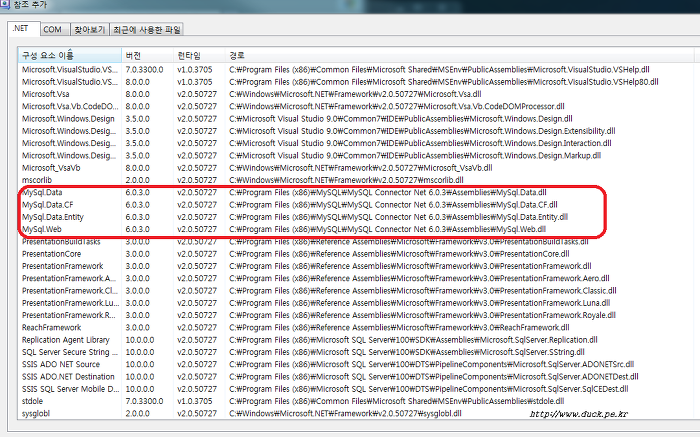Click the path ending in MySql.Data.Entity.dll
The height and width of the screenshot is (437, 700).
399,217
